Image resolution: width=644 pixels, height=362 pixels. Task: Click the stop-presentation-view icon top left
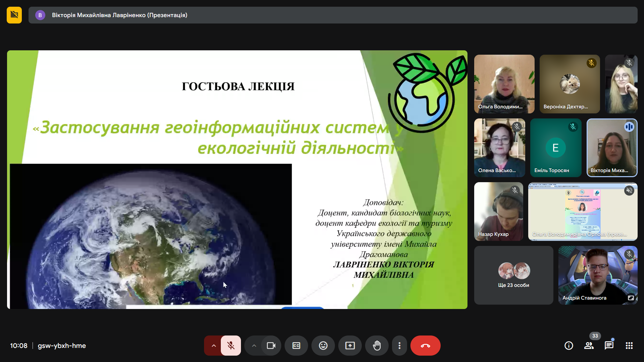coord(14,15)
